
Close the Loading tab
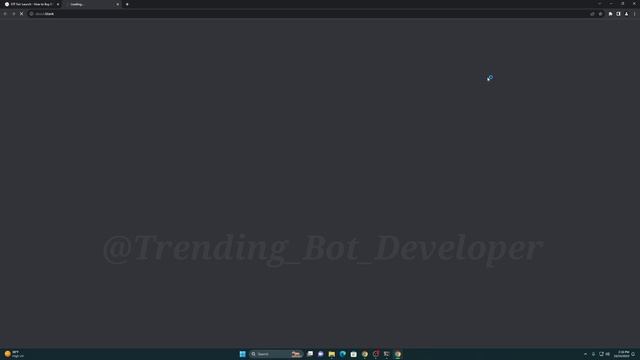pos(118,4)
